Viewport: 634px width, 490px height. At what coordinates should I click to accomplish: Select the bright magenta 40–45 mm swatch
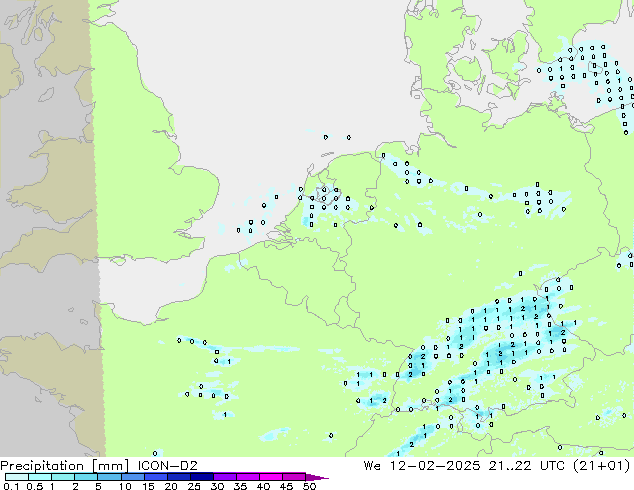pos(271,477)
